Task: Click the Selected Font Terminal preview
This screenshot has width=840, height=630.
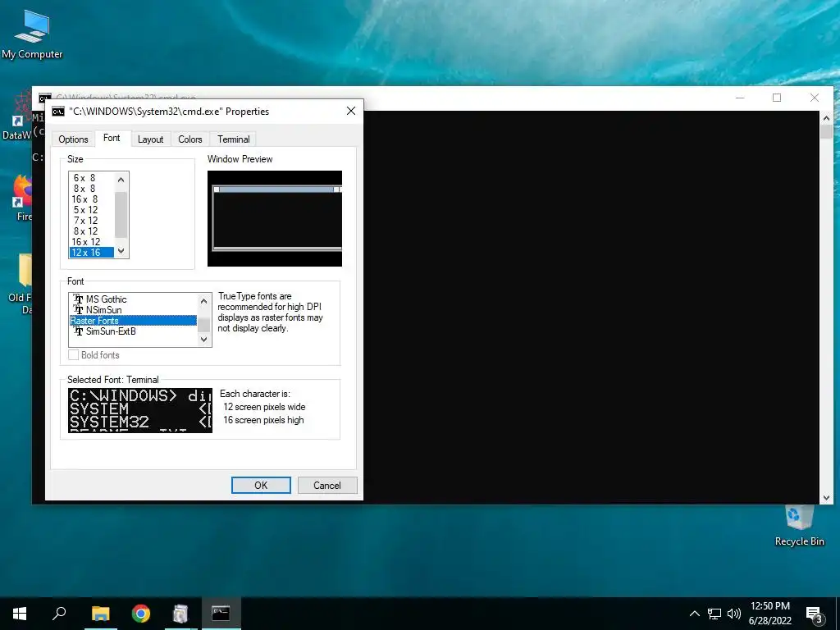Action: [x=140, y=410]
